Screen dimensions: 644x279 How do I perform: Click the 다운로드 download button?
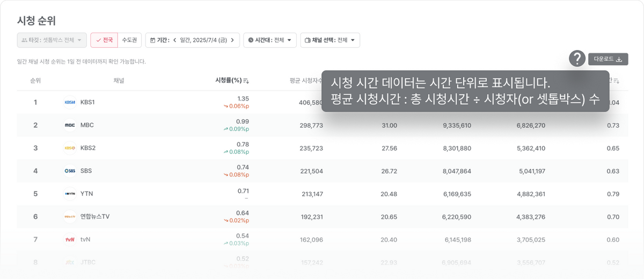point(608,59)
